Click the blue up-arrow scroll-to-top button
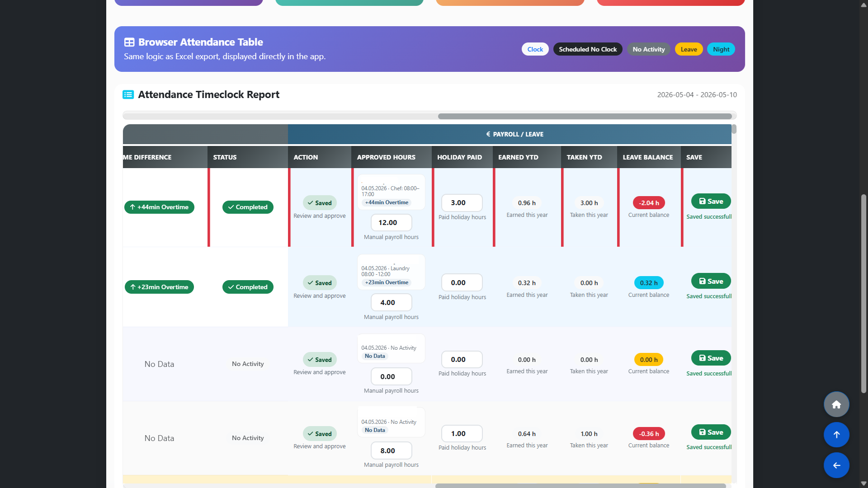 pyautogui.click(x=836, y=435)
